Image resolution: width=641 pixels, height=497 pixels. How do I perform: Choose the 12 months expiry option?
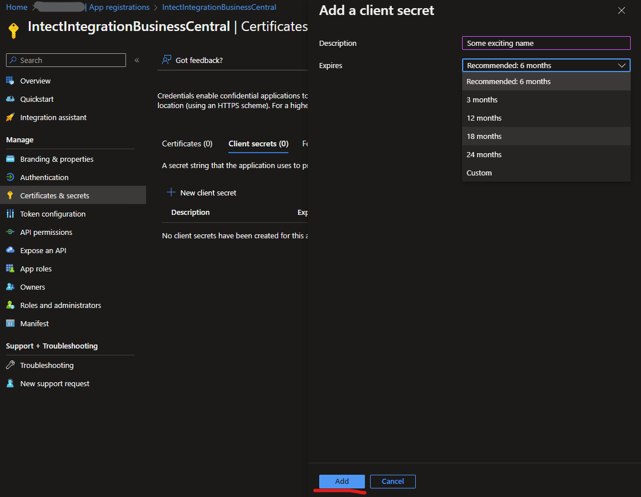pos(546,118)
